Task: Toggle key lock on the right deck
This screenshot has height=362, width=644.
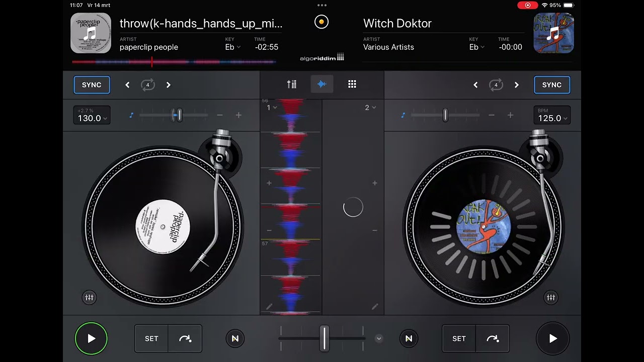Action: (403, 115)
